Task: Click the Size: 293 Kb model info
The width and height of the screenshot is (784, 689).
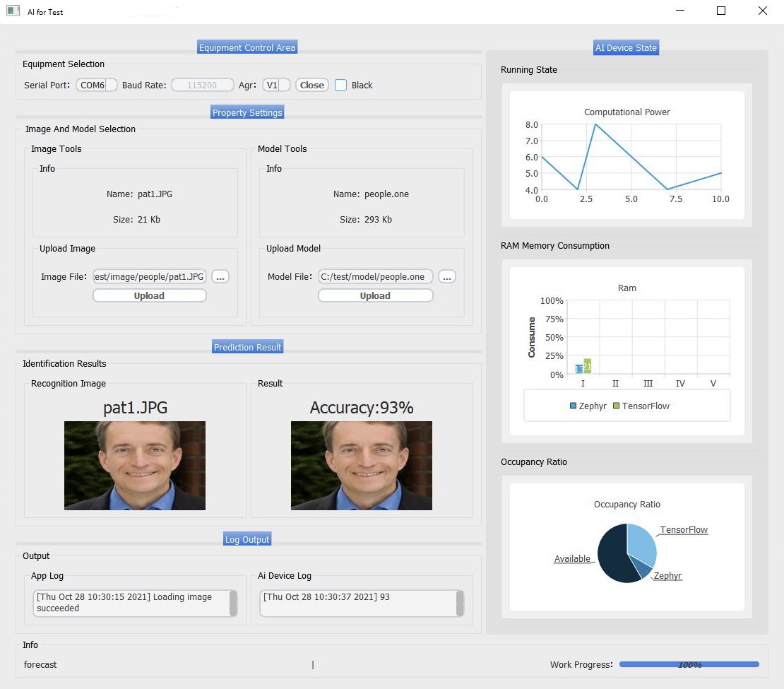Action: [365, 219]
